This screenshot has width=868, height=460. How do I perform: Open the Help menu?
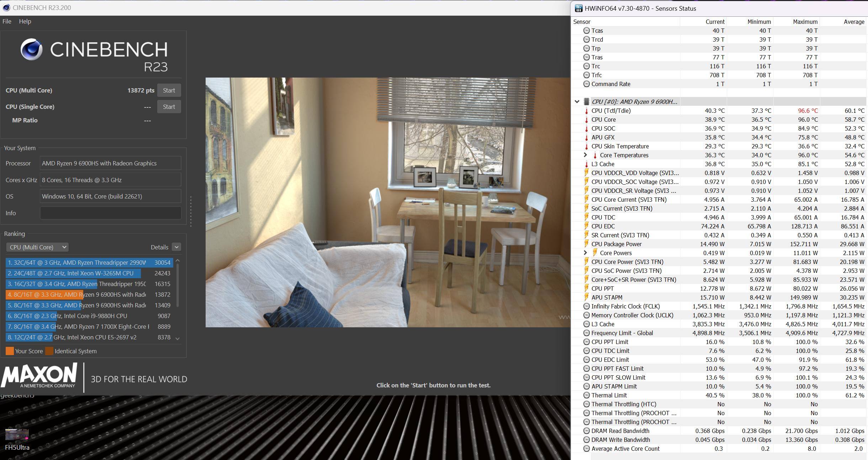tap(25, 21)
